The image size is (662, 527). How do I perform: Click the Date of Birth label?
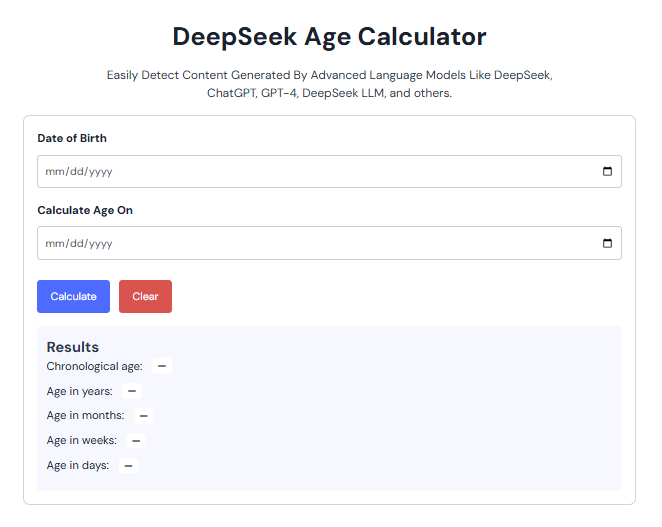(x=72, y=138)
